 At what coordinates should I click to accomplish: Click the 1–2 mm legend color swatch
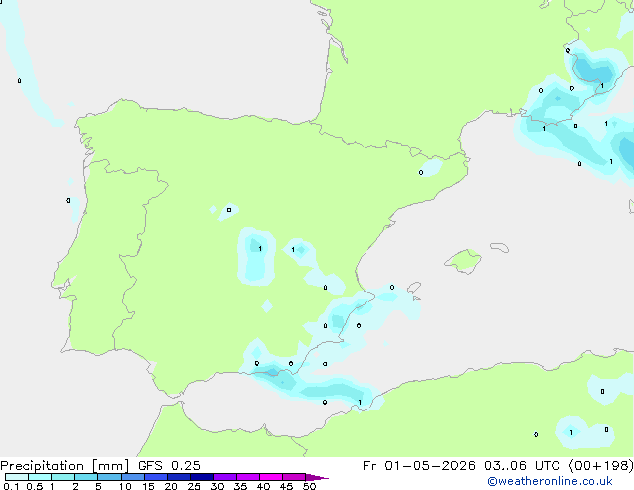[63, 477]
